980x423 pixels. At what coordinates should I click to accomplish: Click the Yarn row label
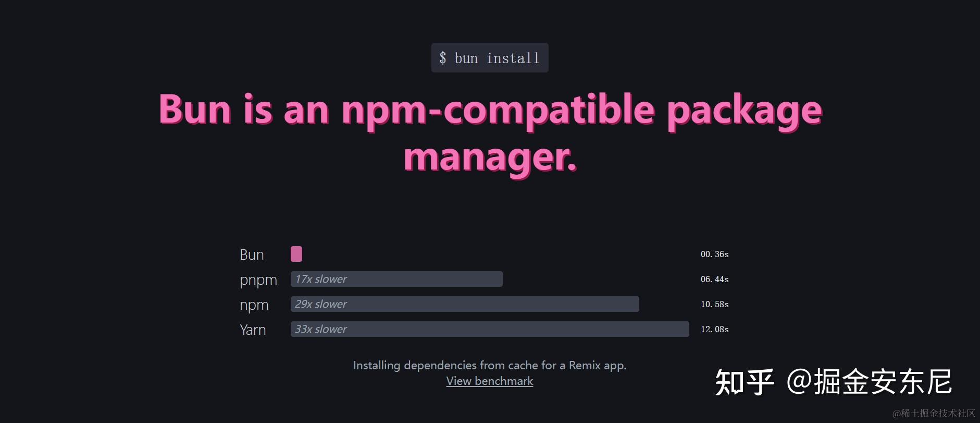(253, 330)
